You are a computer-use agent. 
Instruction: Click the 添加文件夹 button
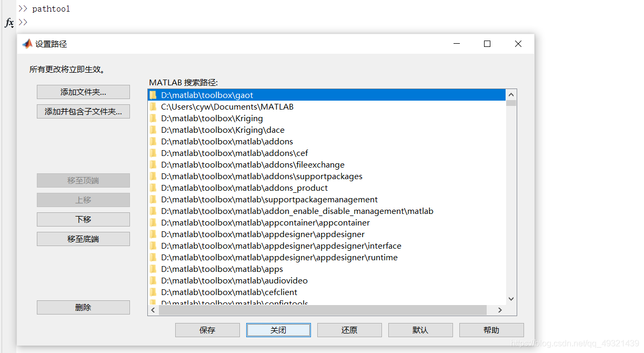(x=83, y=92)
